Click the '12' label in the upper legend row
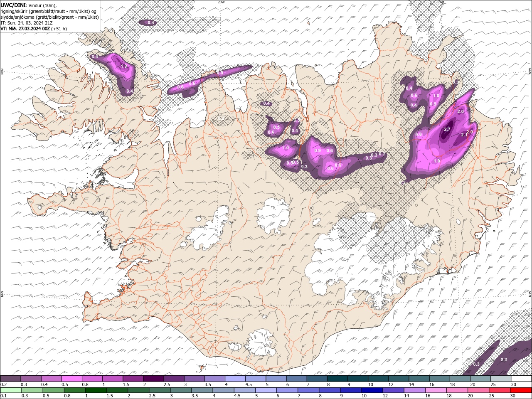This screenshot has width=532, height=399. coord(391,384)
